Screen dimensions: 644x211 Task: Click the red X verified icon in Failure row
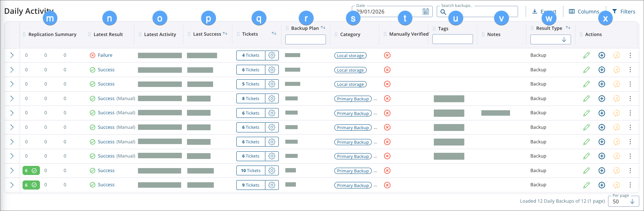387,55
